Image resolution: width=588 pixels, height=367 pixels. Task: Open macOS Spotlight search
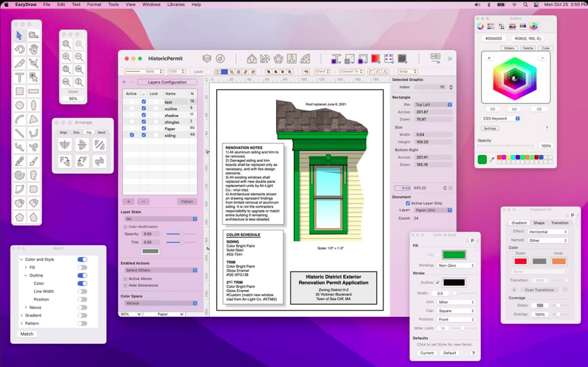[525, 4]
